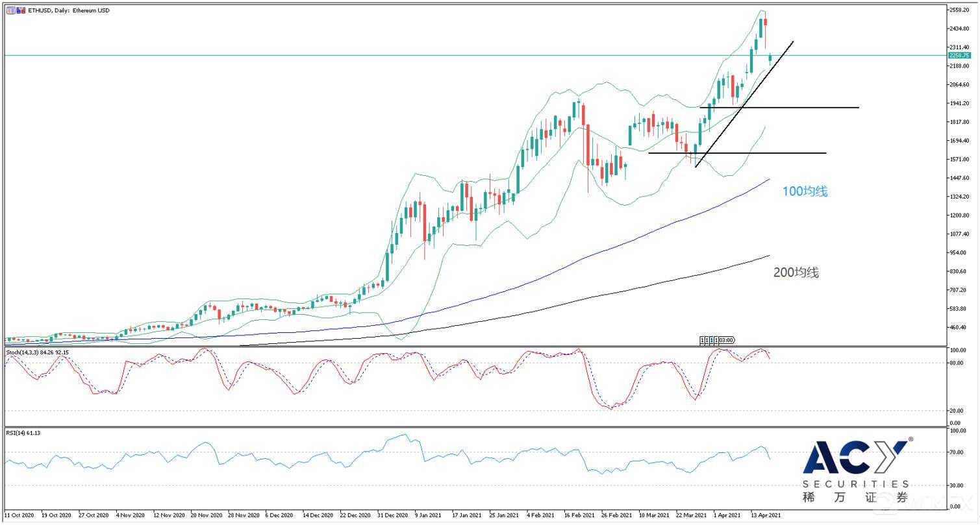Select the 100均线 text label

(x=805, y=191)
